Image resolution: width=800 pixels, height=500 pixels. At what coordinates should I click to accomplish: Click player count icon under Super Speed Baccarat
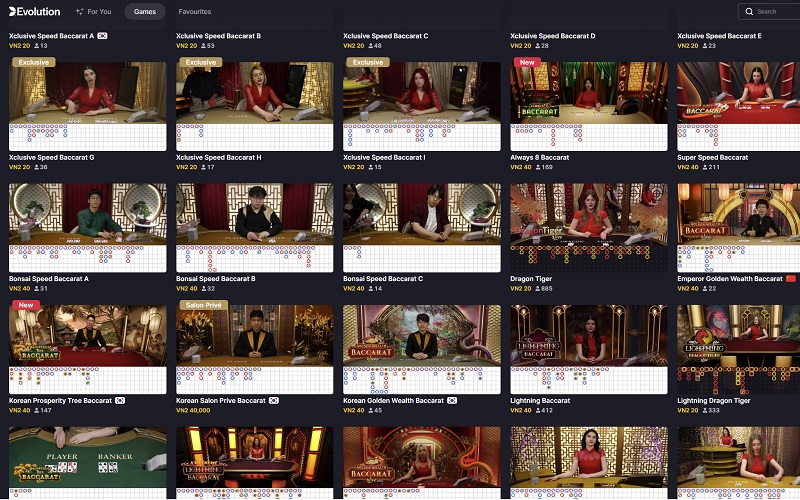[705, 167]
